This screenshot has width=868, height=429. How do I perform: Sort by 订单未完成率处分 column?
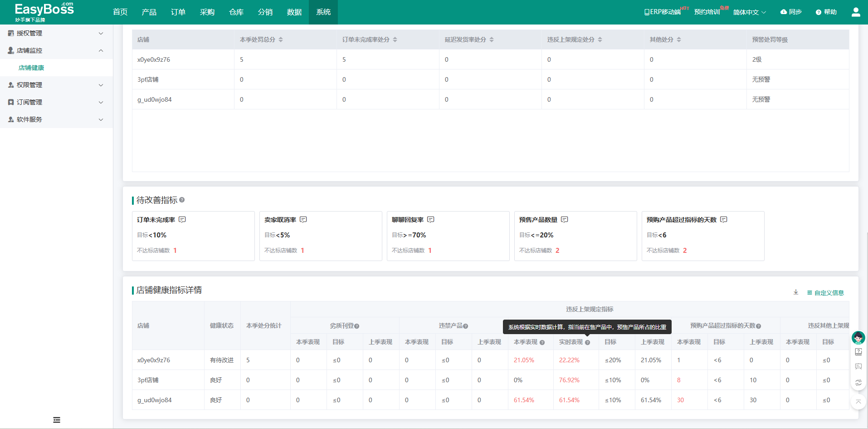pyautogui.click(x=395, y=39)
